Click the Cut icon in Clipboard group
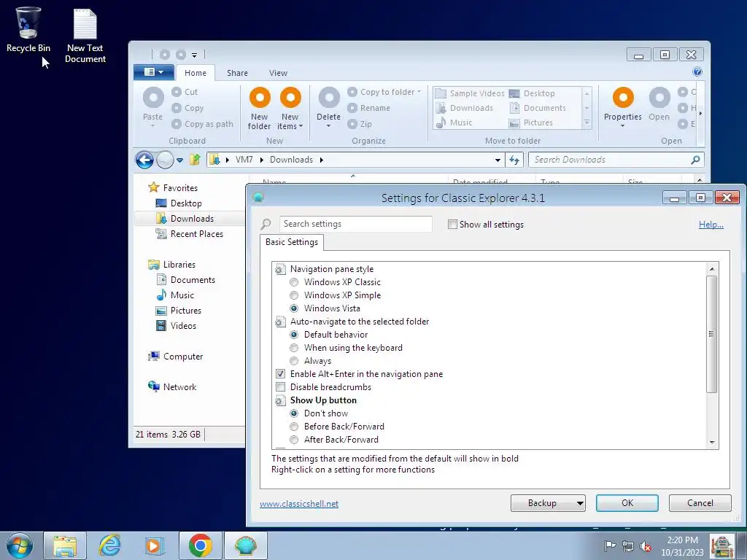The width and height of the screenshot is (747, 560). pyautogui.click(x=177, y=92)
